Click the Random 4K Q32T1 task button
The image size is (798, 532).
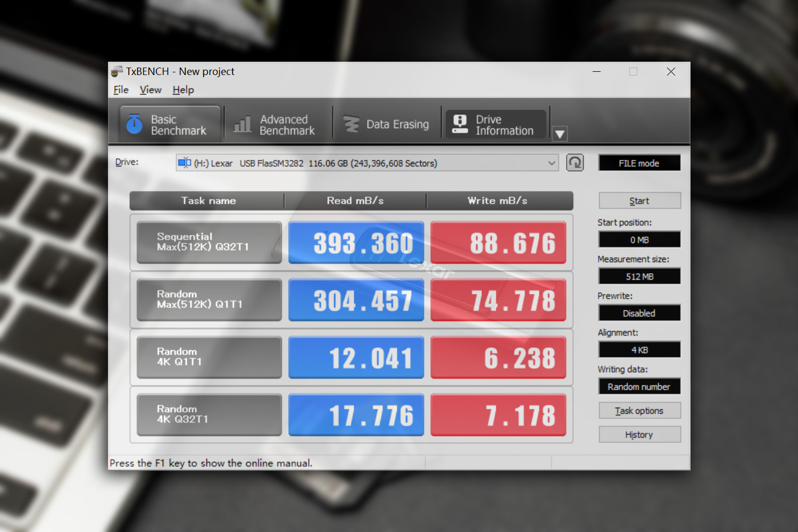click(x=209, y=415)
